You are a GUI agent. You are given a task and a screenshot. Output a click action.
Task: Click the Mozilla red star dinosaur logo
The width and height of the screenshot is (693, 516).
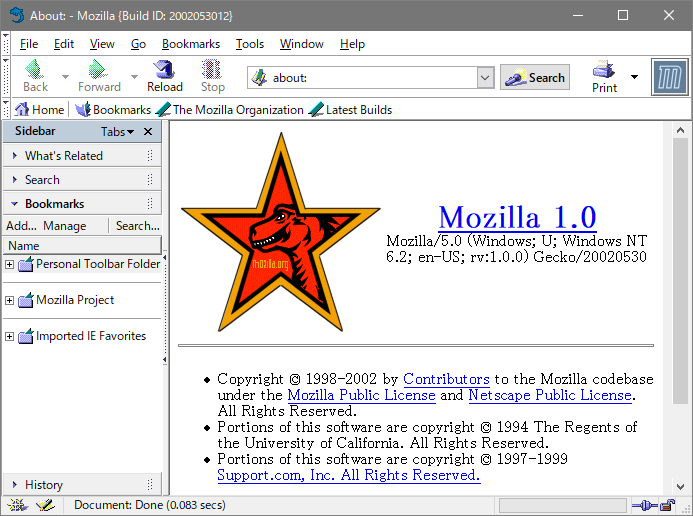(281, 233)
